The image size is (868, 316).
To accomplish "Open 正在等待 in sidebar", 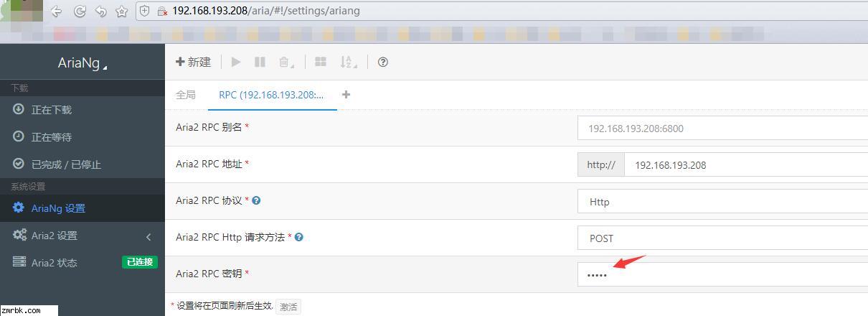I will coord(82,137).
